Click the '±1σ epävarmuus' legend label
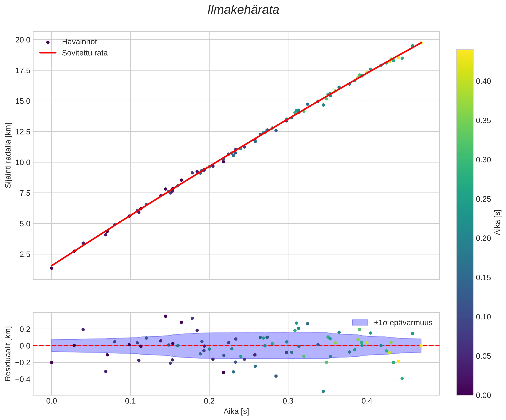 point(403,323)
